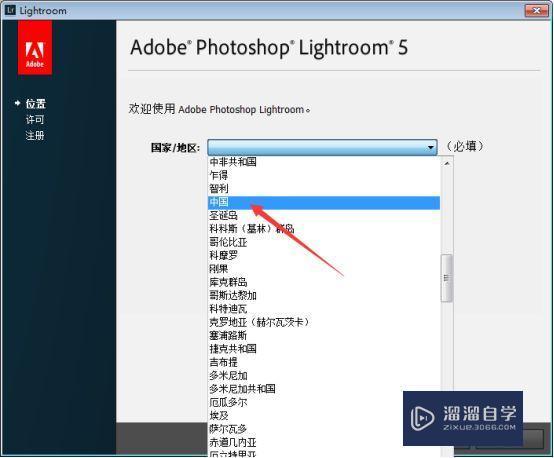The image size is (554, 458).
Task: Choose 刚果 from the list
Action: pyautogui.click(x=324, y=269)
